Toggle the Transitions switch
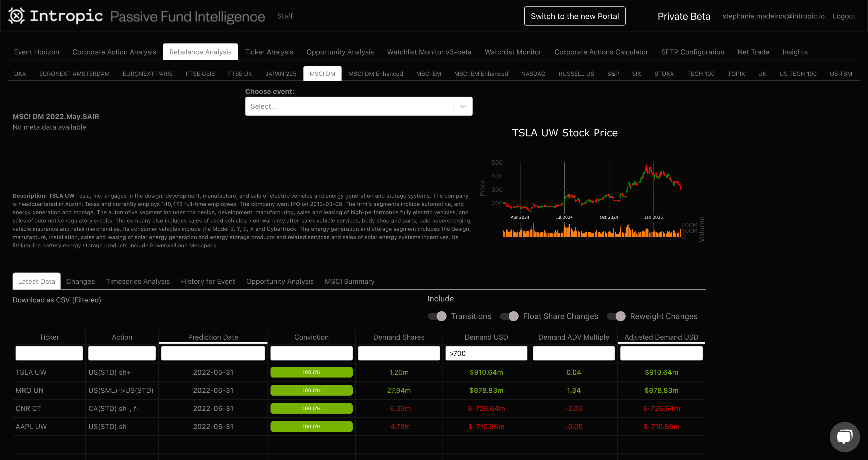The width and height of the screenshot is (868, 460). coord(437,316)
